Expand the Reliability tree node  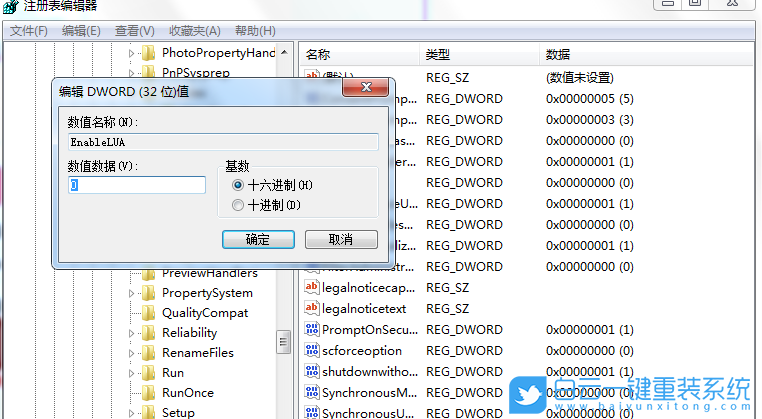[x=131, y=333]
